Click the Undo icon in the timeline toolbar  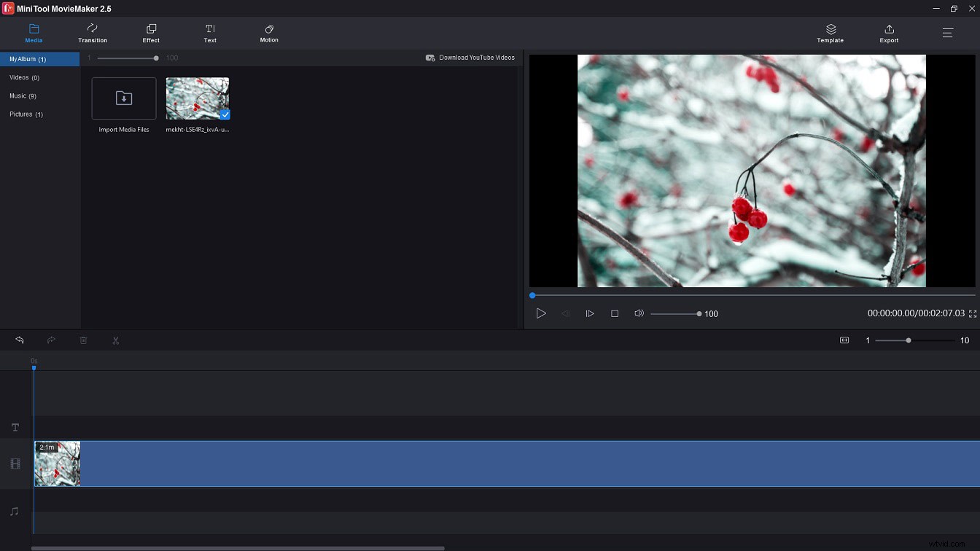click(x=19, y=340)
